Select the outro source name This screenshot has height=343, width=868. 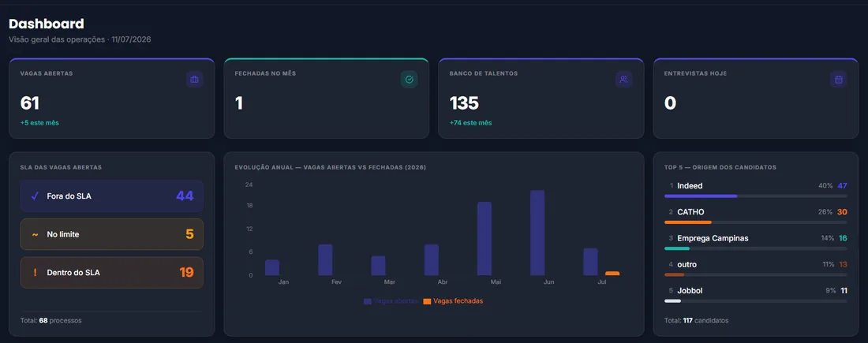(x=687, y=264)
